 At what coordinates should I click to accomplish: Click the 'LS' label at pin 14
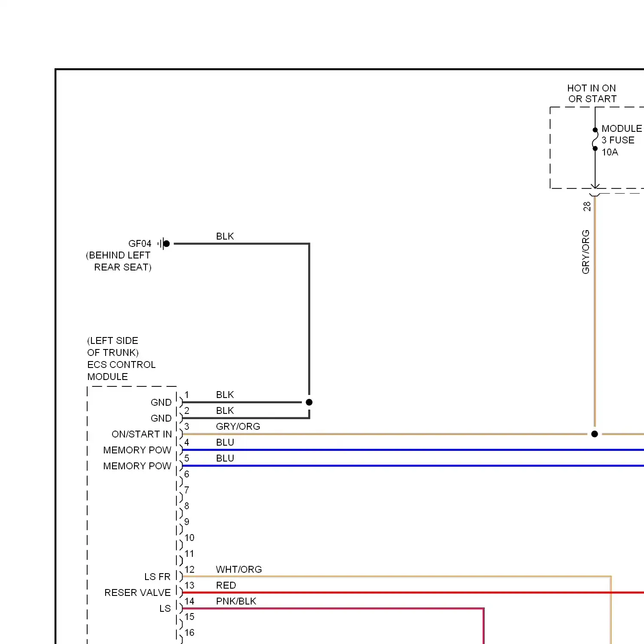165,608
